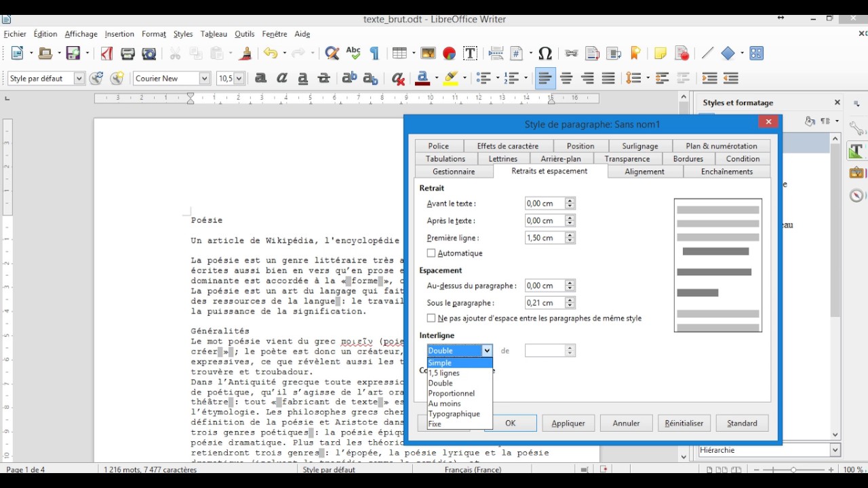Click the Center horizontally alignment icon

566,79
